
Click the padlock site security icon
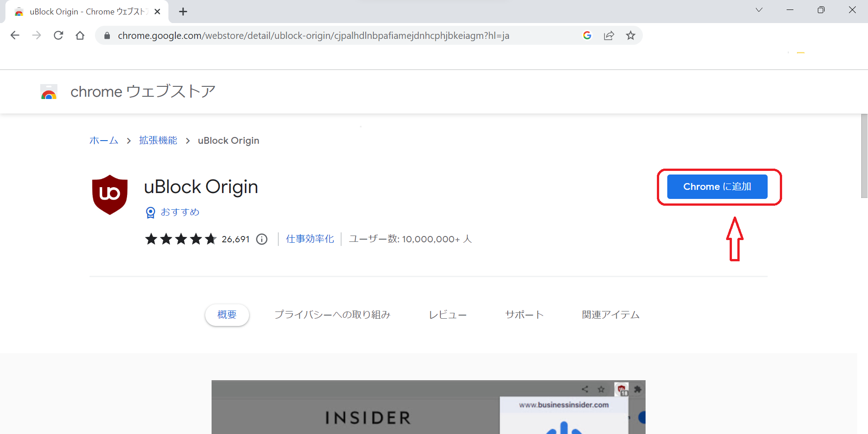point(107,35)
